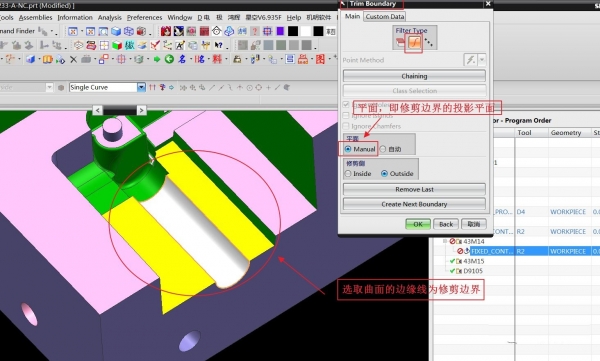Click the green right arrow toolbar icon
This screenshot has height=361, width=600.
[157, 59]
